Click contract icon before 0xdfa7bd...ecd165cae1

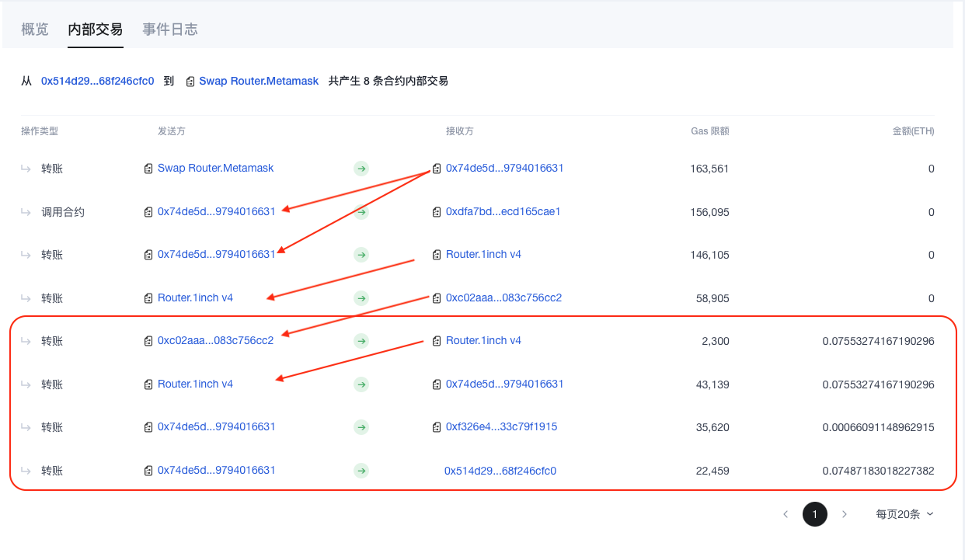pyautogui.click(x=437, y=212)
